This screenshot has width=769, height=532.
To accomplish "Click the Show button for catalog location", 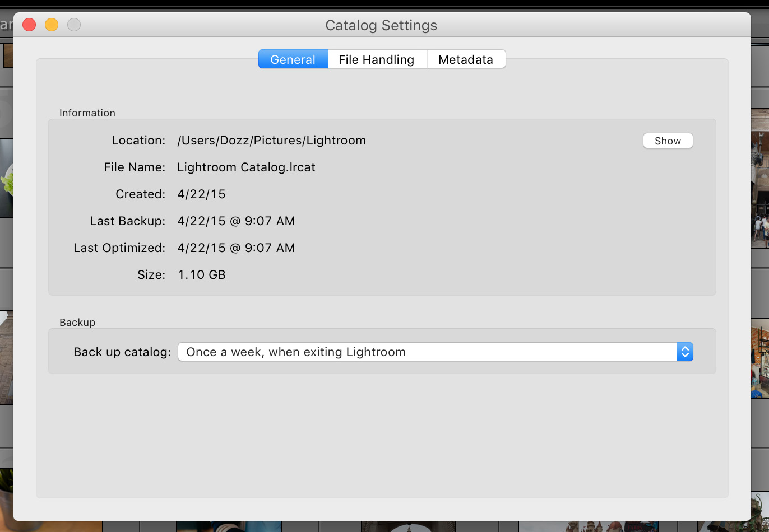I will click(x=668, y=141).
